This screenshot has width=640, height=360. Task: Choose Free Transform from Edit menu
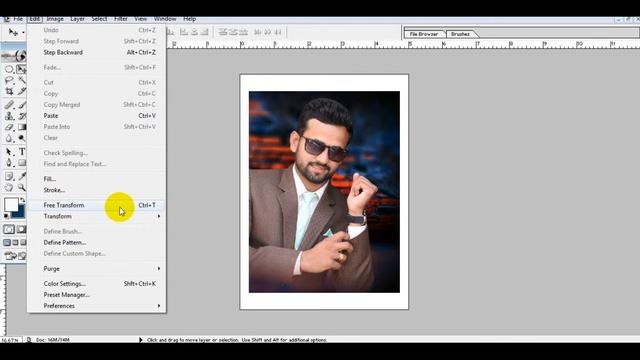97,205
